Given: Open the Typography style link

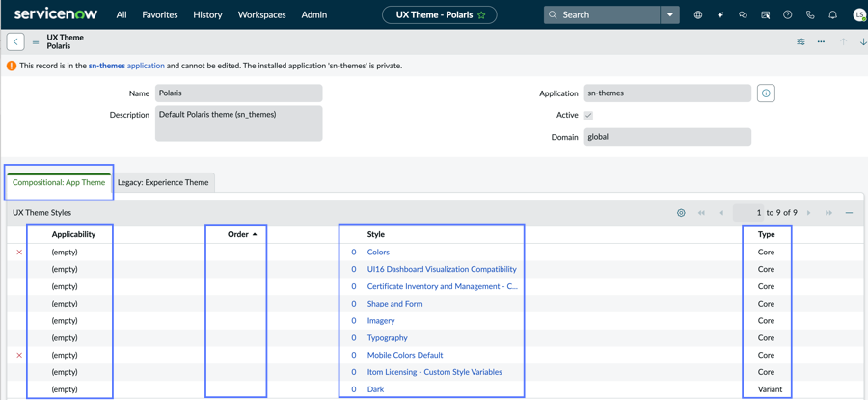Looking at the screenshot, I should tap(387, 337).
